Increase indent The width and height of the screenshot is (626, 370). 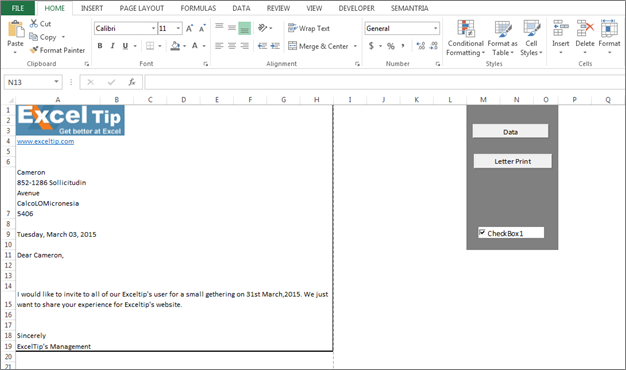[x=275, y=46]
